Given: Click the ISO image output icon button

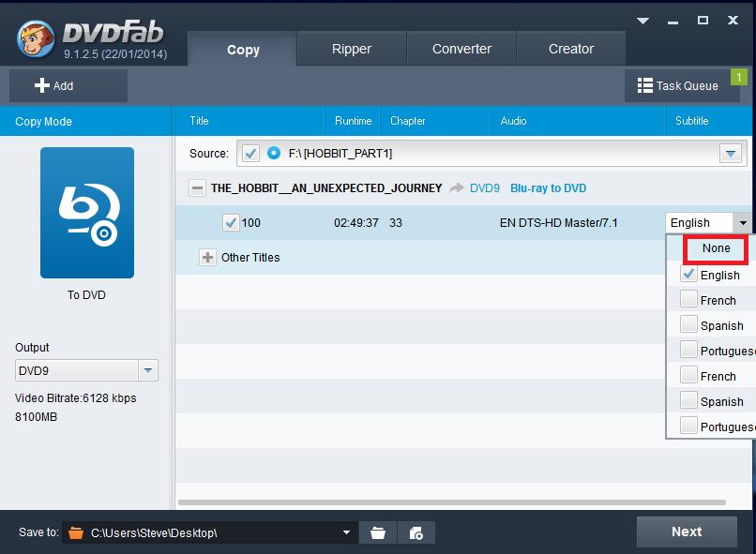Looking at the screenshot, I should [416, 532].
